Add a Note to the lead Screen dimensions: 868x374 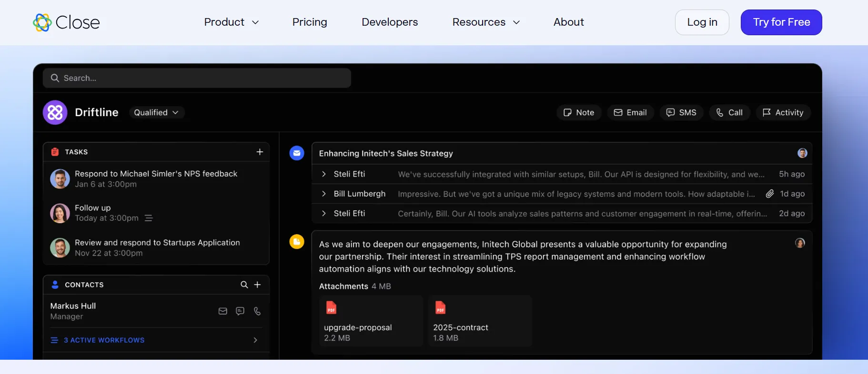[579, 112]
